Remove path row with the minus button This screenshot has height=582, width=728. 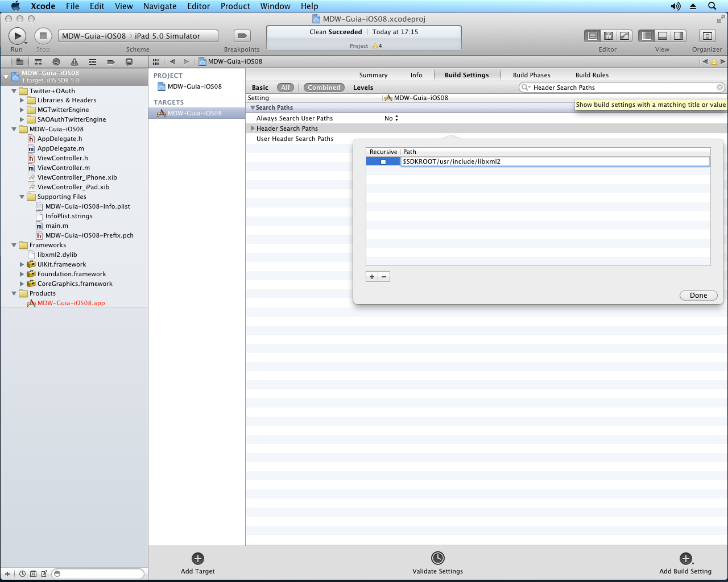pos(384,277)
